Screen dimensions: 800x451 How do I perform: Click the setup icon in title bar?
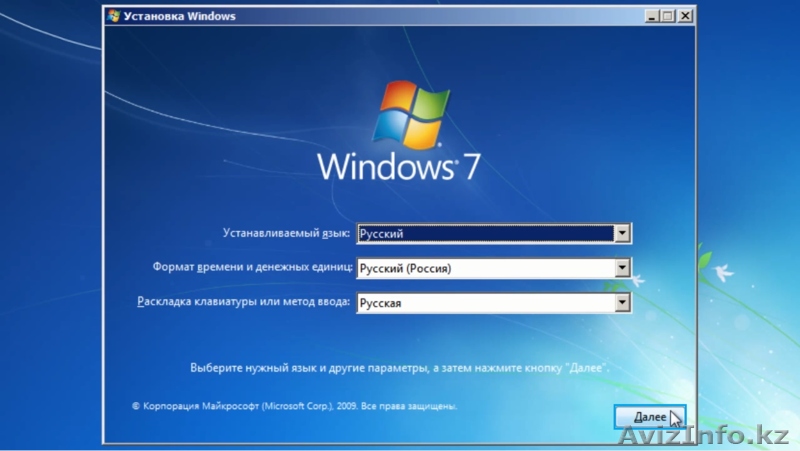point(114,16)
